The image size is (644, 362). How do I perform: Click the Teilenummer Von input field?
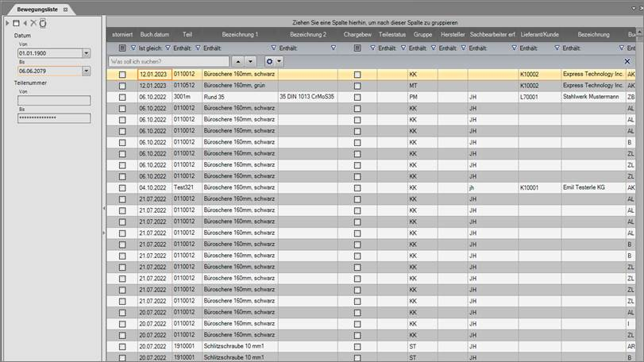pyautogui.click(x=53, y=101)
